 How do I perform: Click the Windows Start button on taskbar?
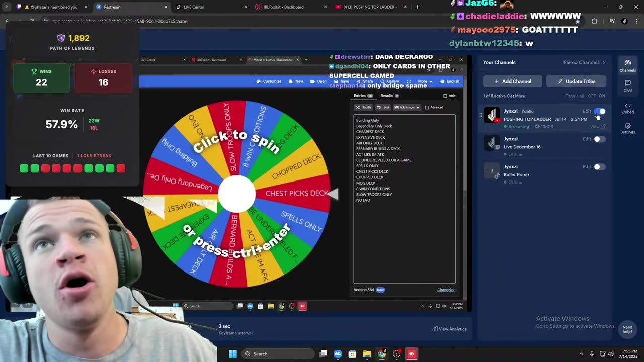tap(233, 354)
